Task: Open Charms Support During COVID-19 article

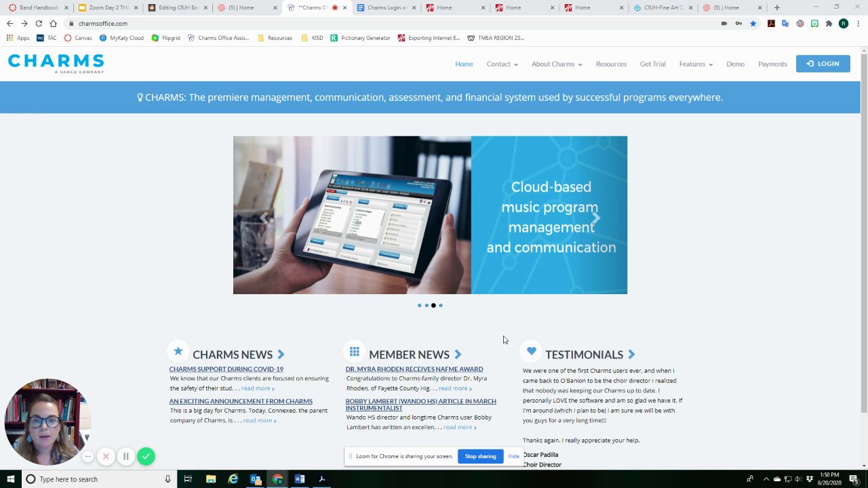Action: tap(226, 369)
